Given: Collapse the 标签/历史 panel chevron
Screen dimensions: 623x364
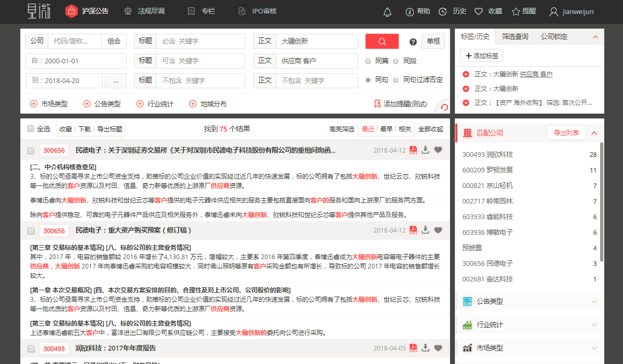Looking at the screenshot, I should [x=595, y=37].
